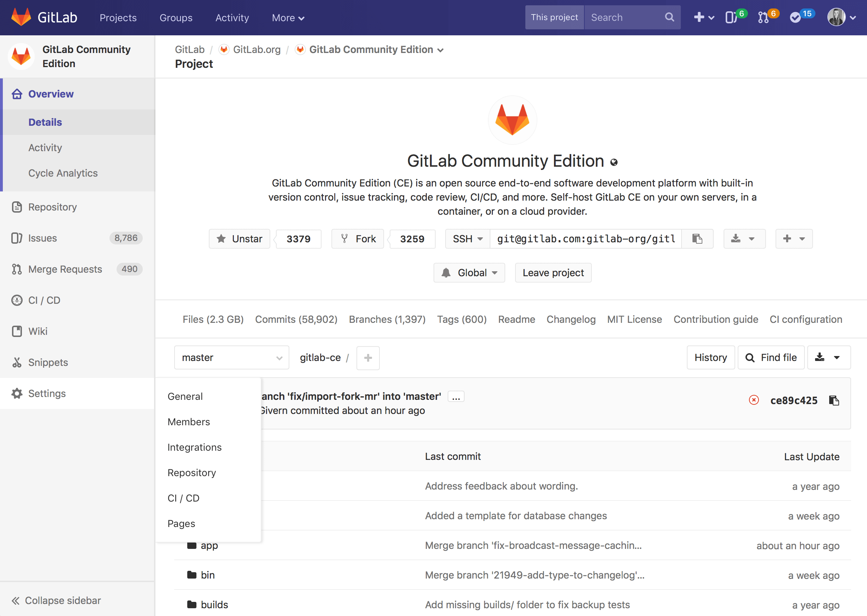Image resolution: width=867 pixels, height=616 pixels.
Task: Click the Leave project button
Action: 553,272
